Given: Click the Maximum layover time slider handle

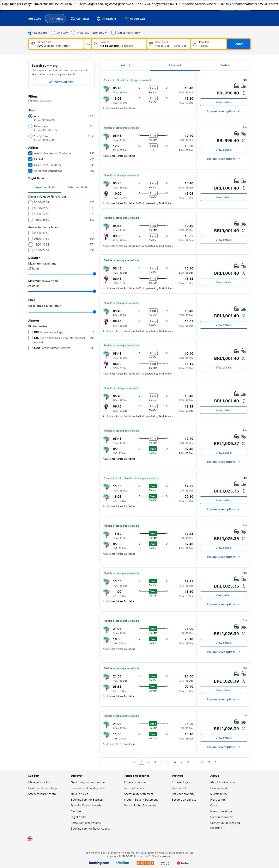Looking at the screenshot, I should (95, 291).
